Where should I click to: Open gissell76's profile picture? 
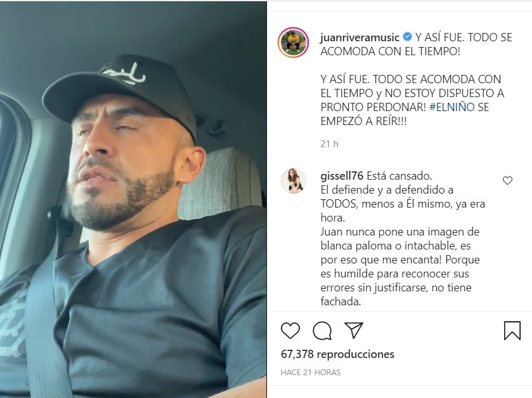[293, 181]
